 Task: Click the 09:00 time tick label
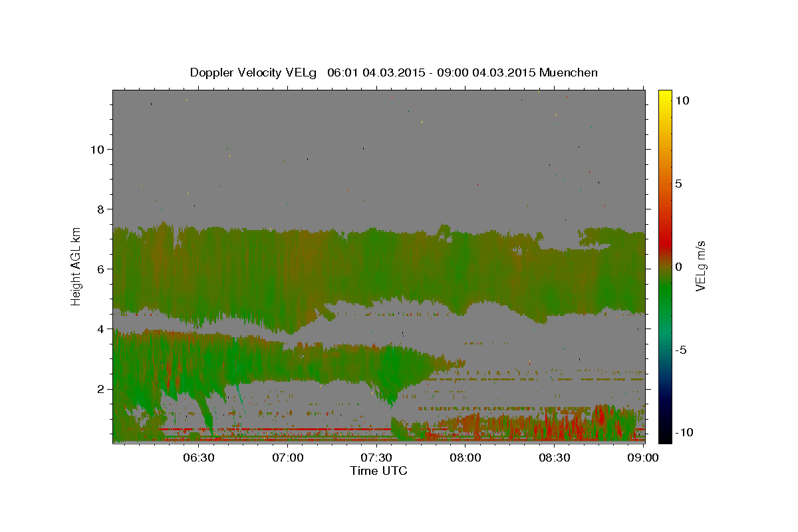click(x=643, y=458)
